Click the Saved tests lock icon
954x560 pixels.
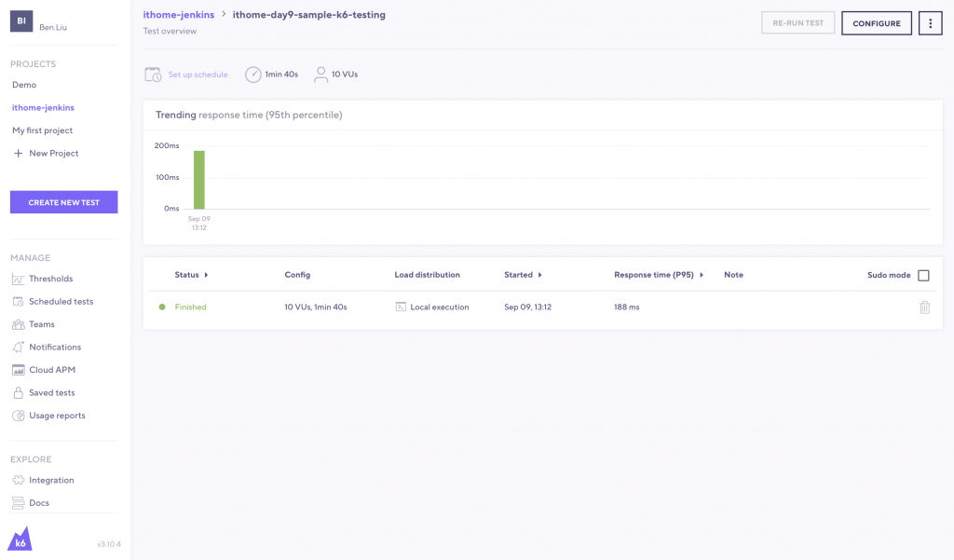19,392
